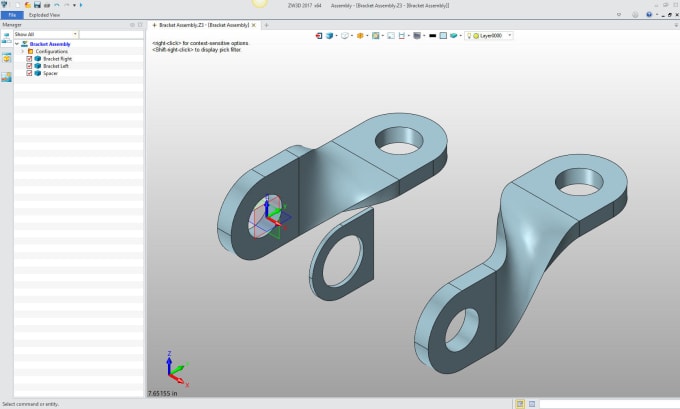
Task: Close the Bracket Assembly.Z3 tab
Action: coord(254,25)
